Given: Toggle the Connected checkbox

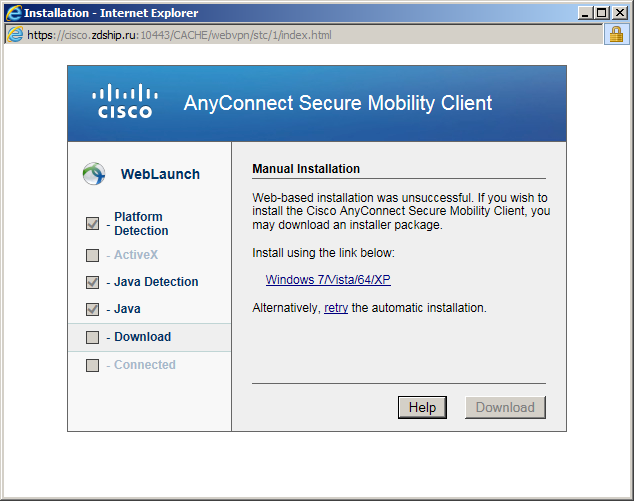Looking at the screenshot, I should point(93,365).
